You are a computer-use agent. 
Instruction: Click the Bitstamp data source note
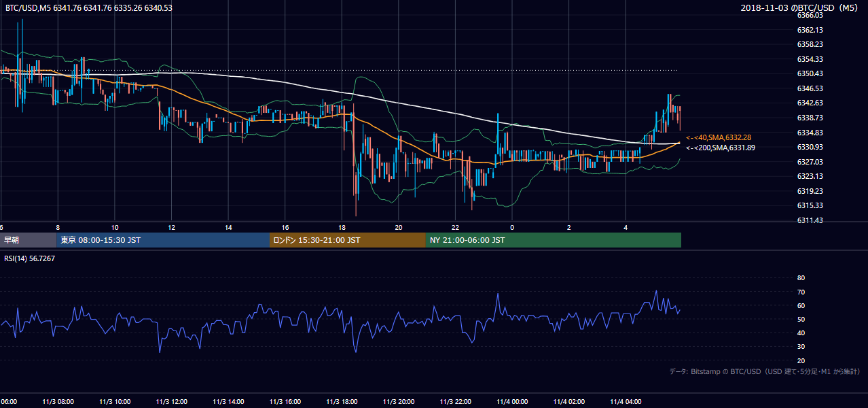[x=765, y=371]
